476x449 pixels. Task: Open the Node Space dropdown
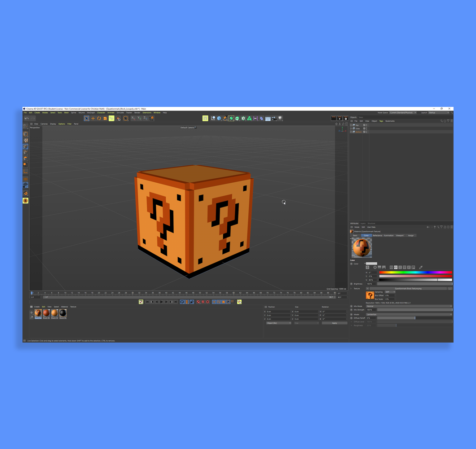(x=403, y=113)
